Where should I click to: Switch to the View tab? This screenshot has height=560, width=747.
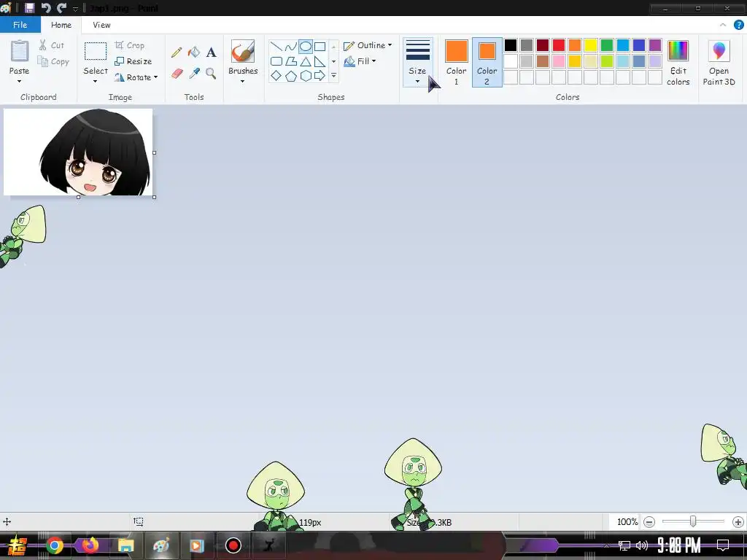101,25
